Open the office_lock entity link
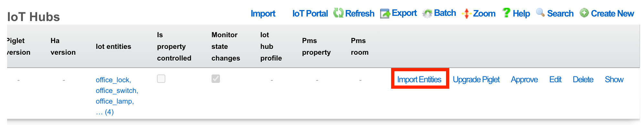The height and width of the screenshot is (125, 644). click(113, 80)
